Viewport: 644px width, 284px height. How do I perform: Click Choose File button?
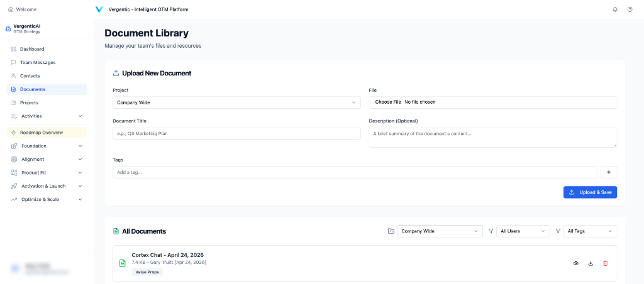[387, 102]
